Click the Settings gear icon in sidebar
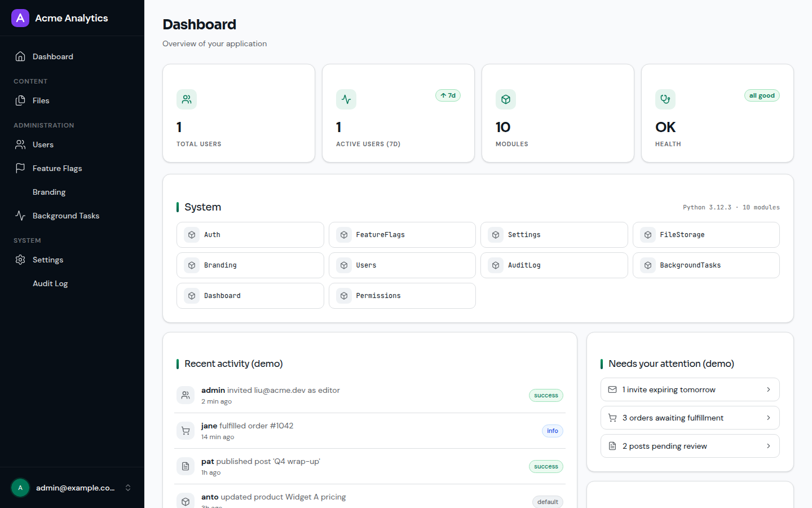 [x=20, y=260]
